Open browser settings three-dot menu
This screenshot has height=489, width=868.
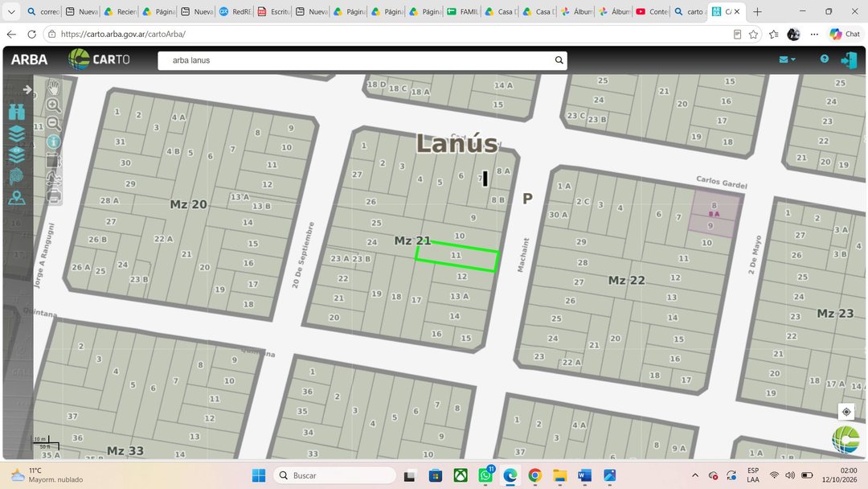813,35
